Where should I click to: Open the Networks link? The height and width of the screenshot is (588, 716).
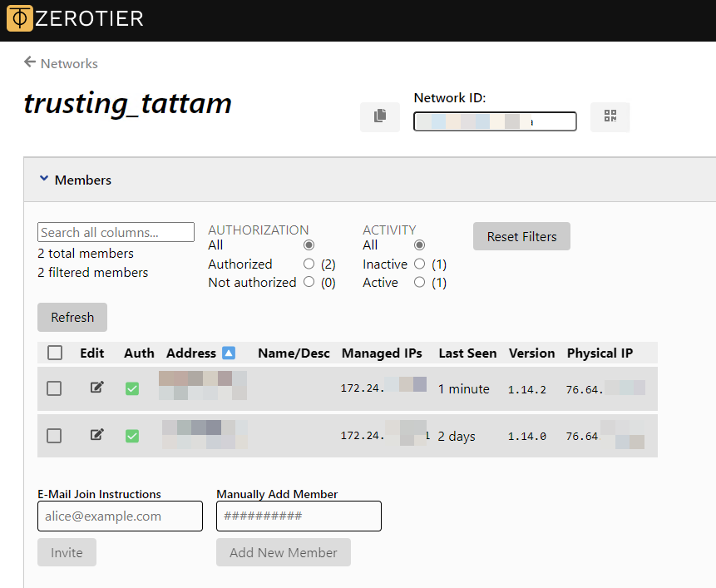tap(69, 63)
